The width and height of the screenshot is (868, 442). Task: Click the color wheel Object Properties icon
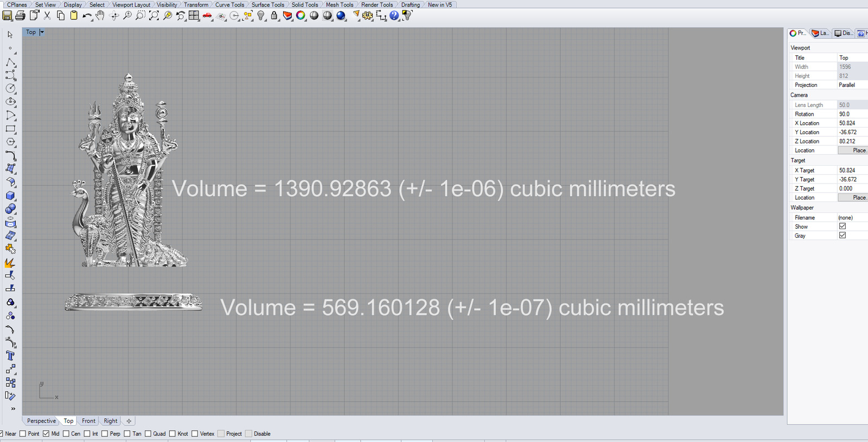pos(301,16)
